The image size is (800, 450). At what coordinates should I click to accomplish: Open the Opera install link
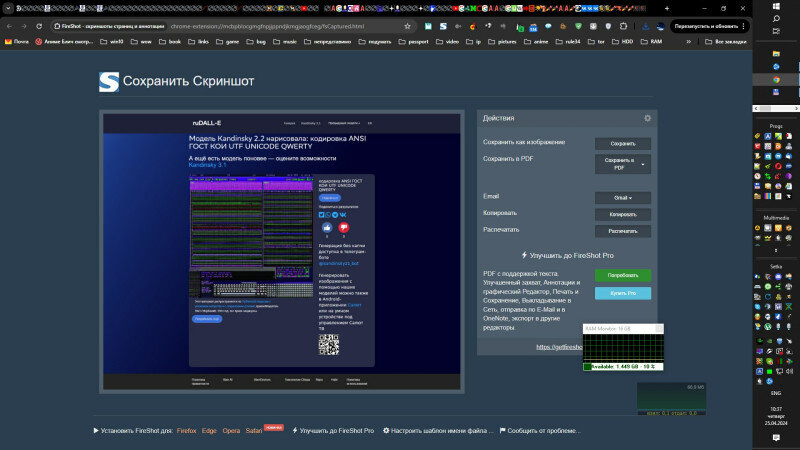(x=231, y=431)
